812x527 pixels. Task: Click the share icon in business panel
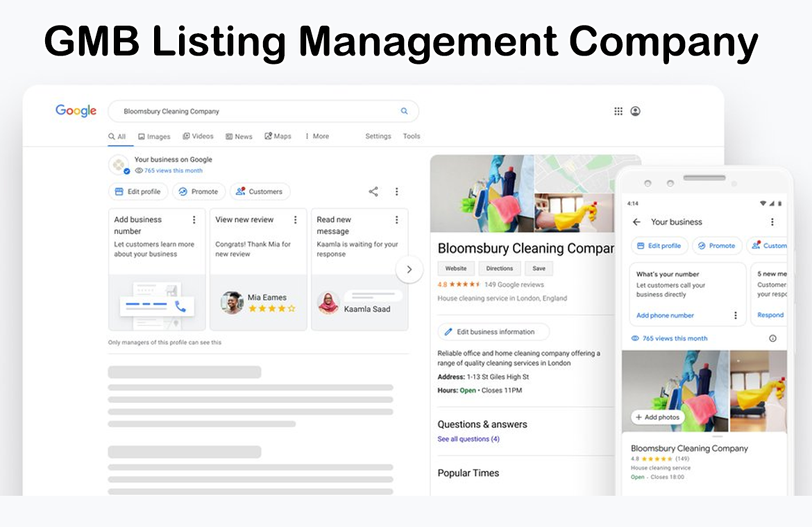pos(373,191)
